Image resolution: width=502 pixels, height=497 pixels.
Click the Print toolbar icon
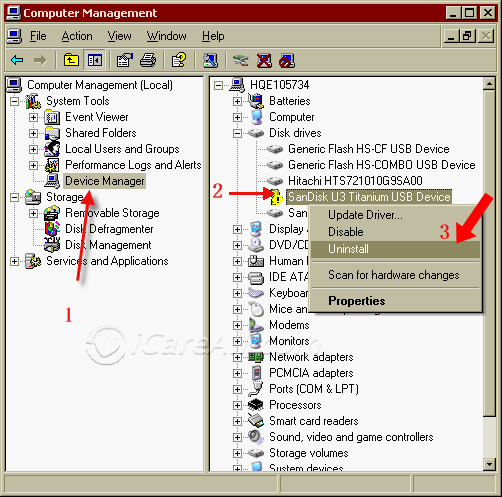click(x=148, y=60)
